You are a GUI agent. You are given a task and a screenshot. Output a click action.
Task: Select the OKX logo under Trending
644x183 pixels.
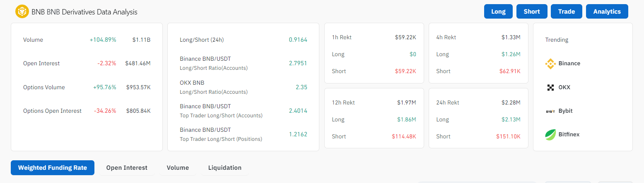550,88
